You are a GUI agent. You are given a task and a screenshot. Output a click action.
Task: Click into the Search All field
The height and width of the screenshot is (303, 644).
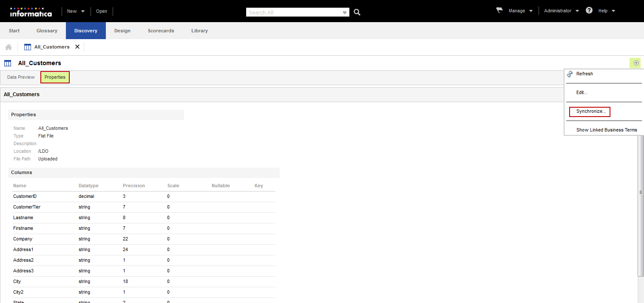293,13
